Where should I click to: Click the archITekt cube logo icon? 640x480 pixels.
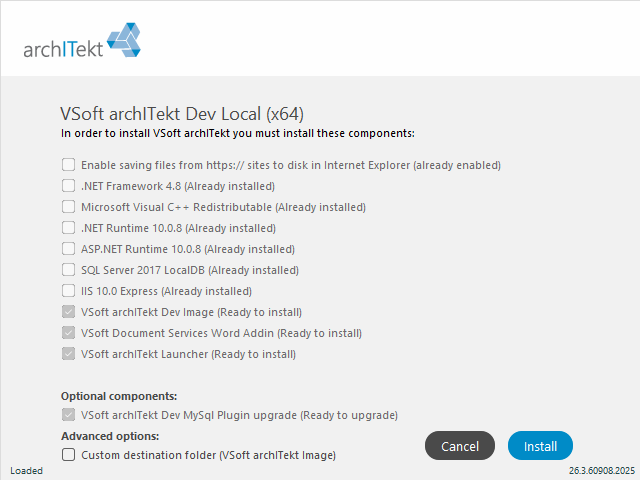[x=124, y=40]
